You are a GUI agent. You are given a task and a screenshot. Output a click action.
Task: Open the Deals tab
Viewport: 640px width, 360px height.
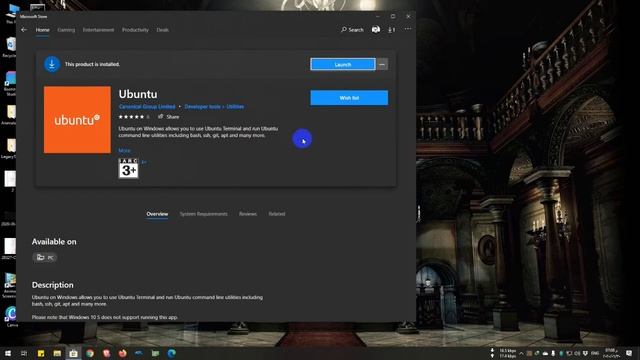point(162,30)
